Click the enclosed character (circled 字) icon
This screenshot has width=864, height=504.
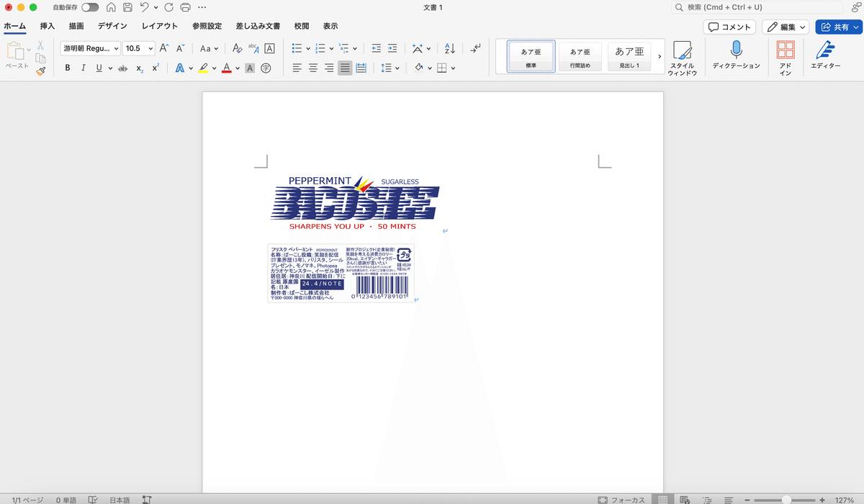266,68
